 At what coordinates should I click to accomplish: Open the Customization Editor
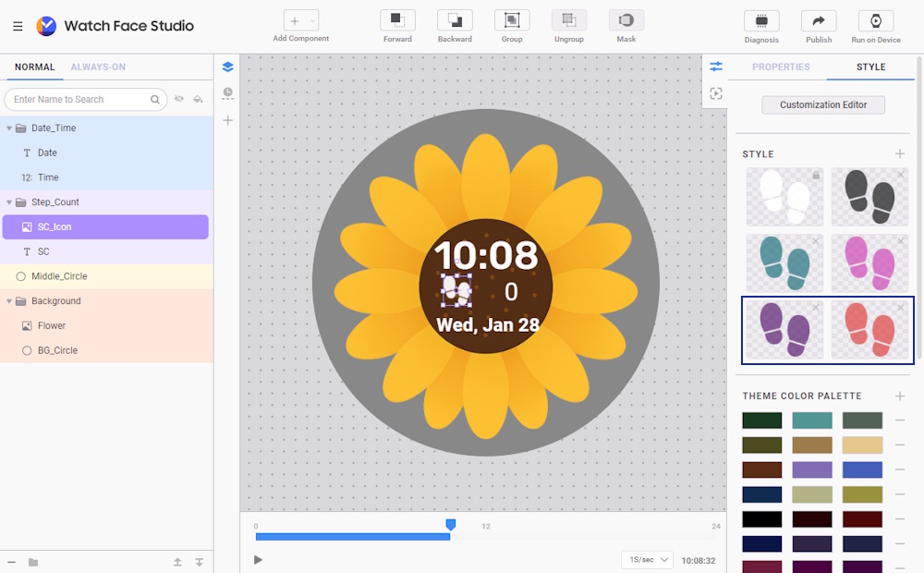[x=823, y=105]
